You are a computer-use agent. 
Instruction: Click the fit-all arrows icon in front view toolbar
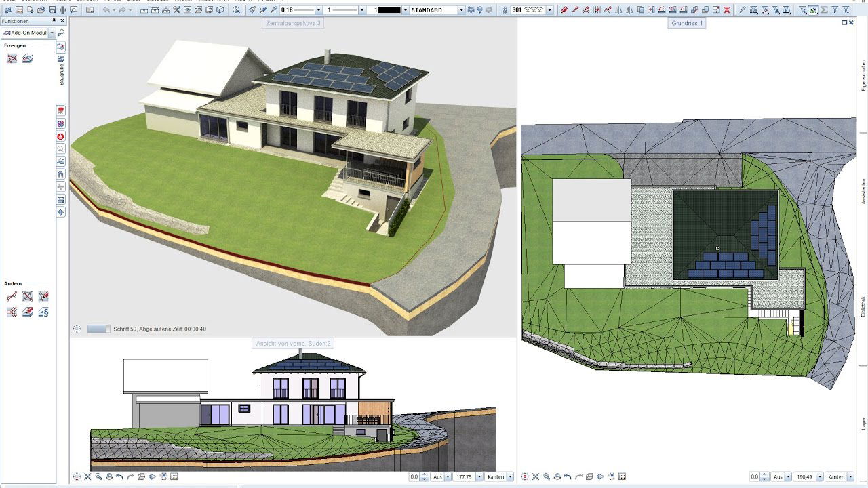coord(88,477)
